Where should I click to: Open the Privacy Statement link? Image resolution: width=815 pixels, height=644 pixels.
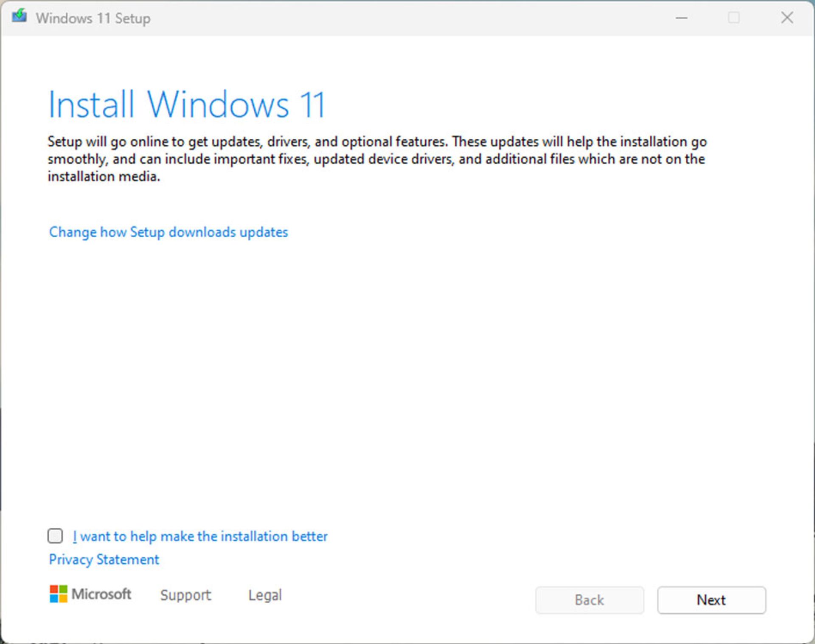click(104, 560)
